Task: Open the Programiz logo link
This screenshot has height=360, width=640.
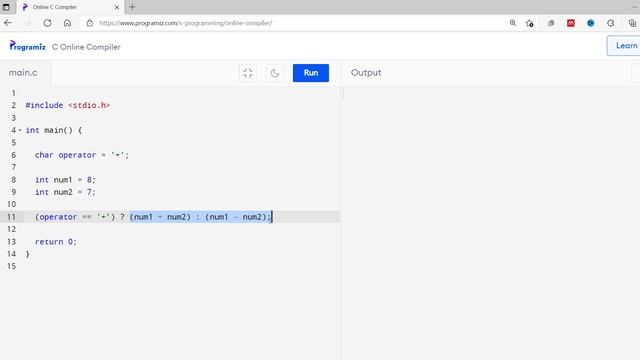Action: pos(28,46)
